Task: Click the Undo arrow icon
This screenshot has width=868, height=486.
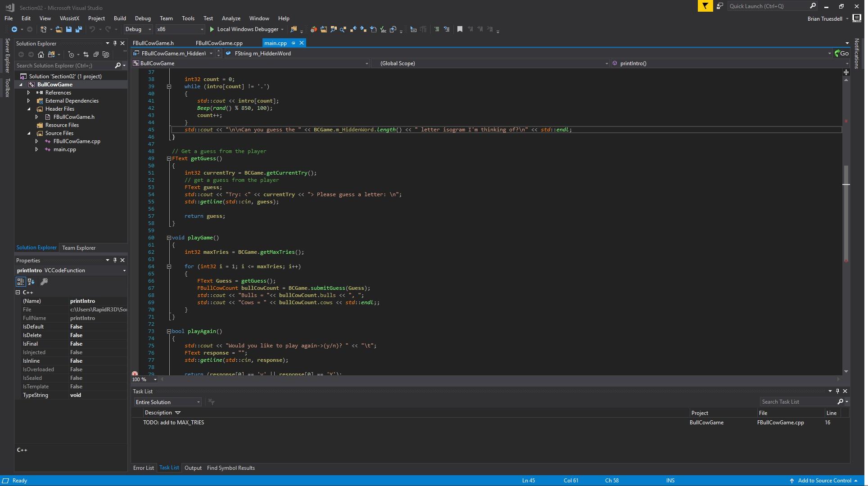Action: 92,29
